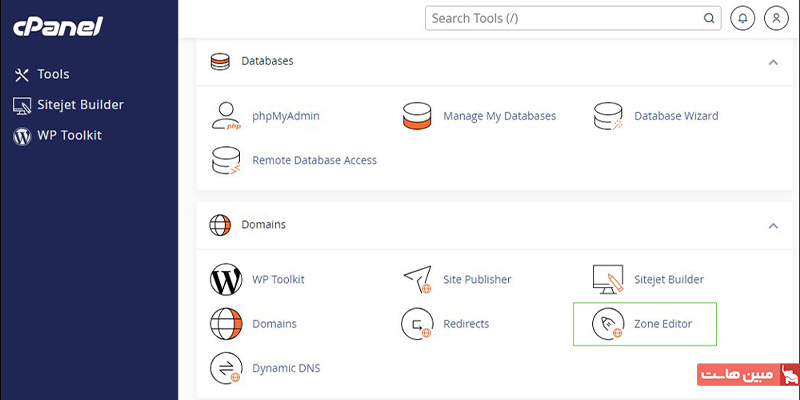Collapse the Databases section chevron
Screen dimensions: 800x400
pyautogui.click(x=773, y=62)
